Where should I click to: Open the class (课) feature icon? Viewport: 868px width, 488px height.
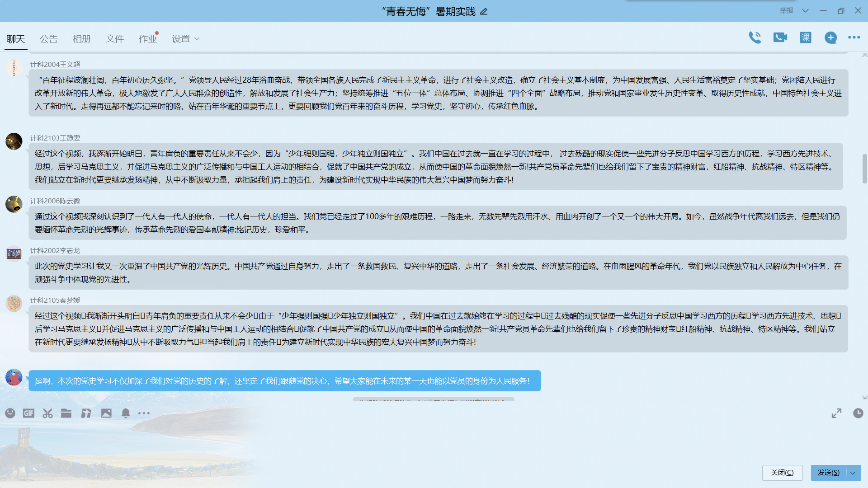point(805,38)
